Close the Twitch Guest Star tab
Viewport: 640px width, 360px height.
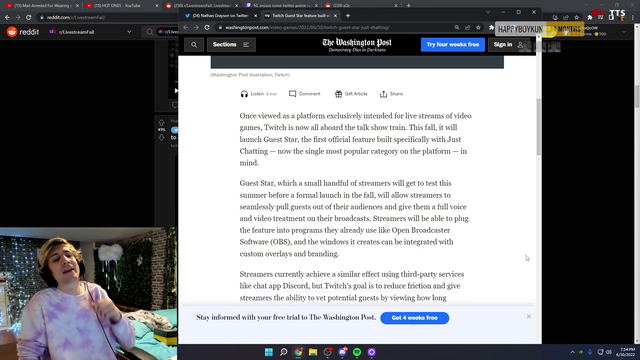[x=335, y=16]
